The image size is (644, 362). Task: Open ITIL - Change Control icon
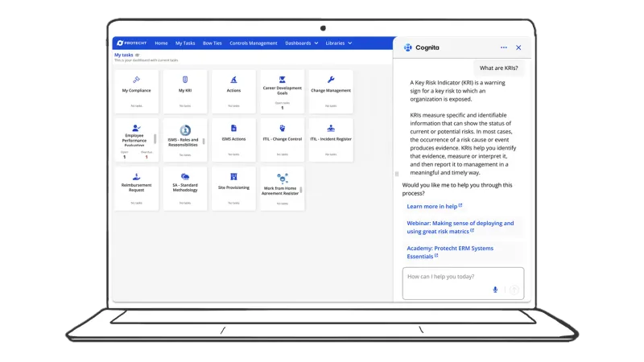click(x=283, y=128)
